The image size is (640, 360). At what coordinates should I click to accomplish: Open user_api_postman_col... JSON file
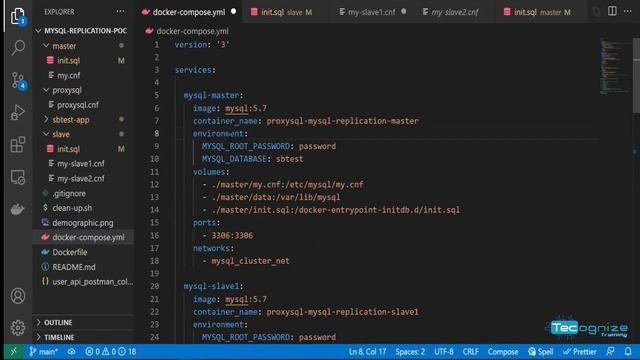click(84, 282)
